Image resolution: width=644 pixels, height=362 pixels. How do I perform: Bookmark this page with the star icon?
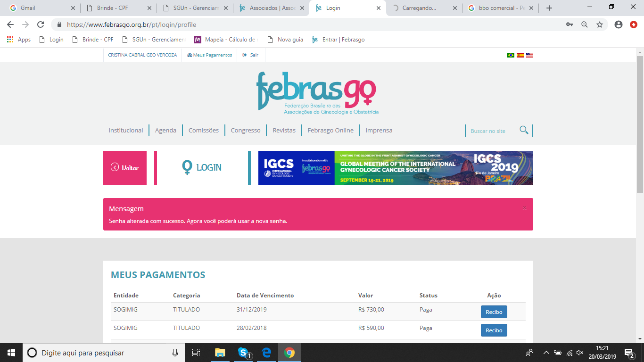pyautogui.click(x=600, y=25)
